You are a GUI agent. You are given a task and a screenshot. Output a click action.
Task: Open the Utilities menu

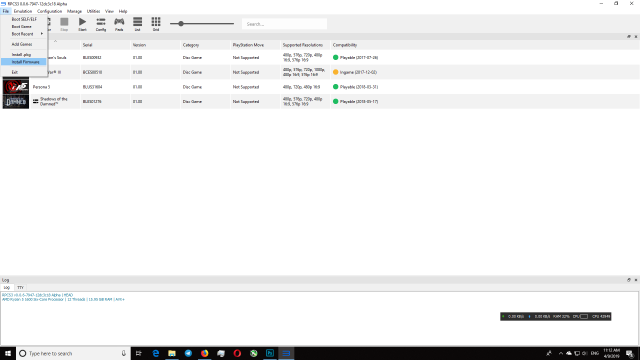(x=93, y=11)
